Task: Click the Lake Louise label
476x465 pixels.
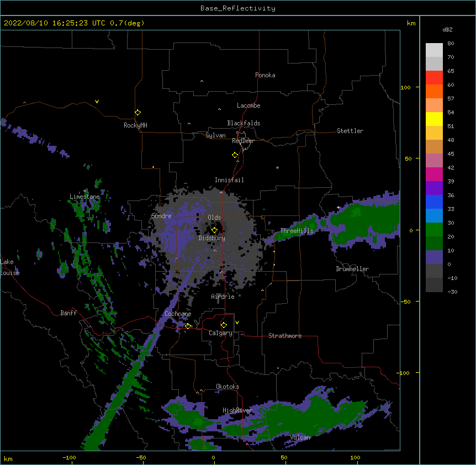Action: (9, 267)
